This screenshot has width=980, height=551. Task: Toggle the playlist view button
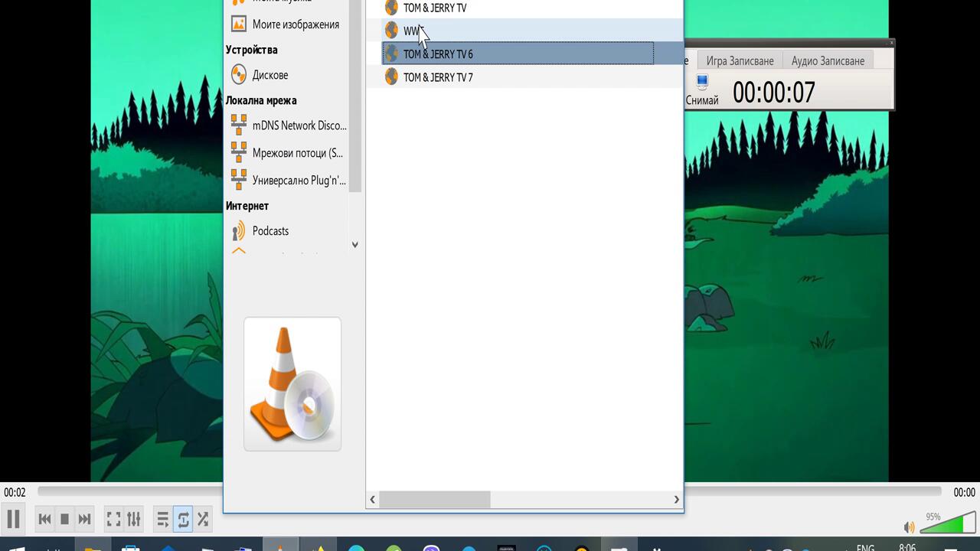click(x=162, y=520)
